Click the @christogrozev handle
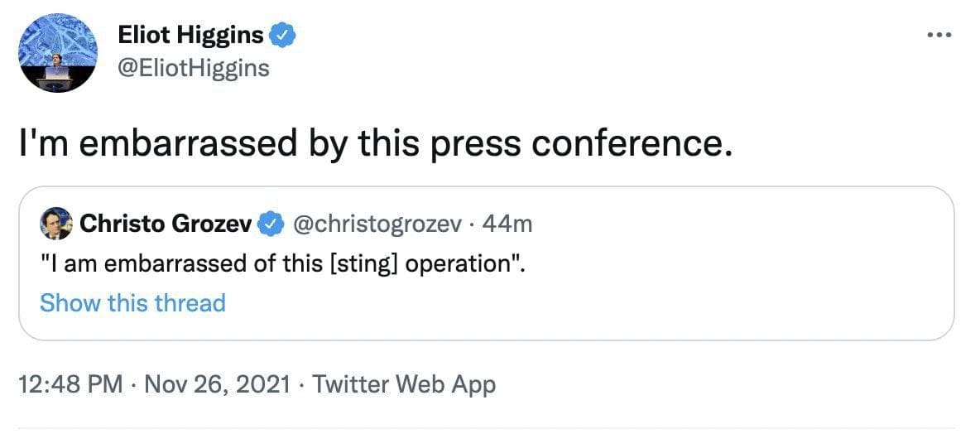This screenshot has width=980, height=434. (x=377, y=224)
